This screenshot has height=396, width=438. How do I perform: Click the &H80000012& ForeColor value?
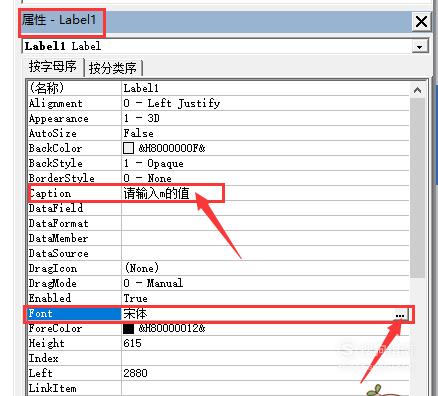(x=172, y=328)
